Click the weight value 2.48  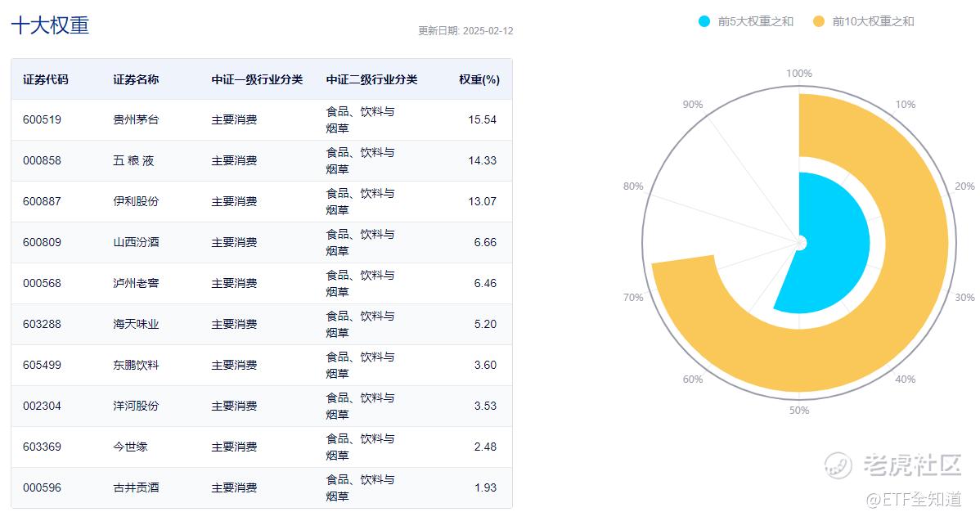pyautogui.click(x=485, y=447)
